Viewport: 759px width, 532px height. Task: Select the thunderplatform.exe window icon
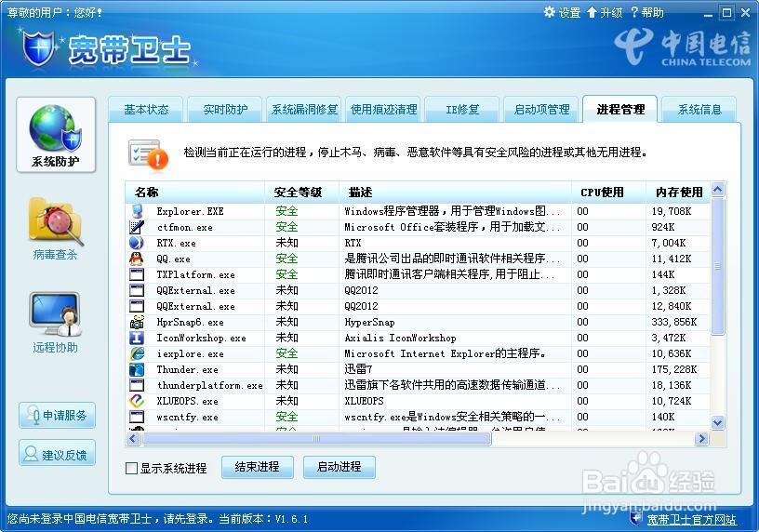[x=137, y=385]
